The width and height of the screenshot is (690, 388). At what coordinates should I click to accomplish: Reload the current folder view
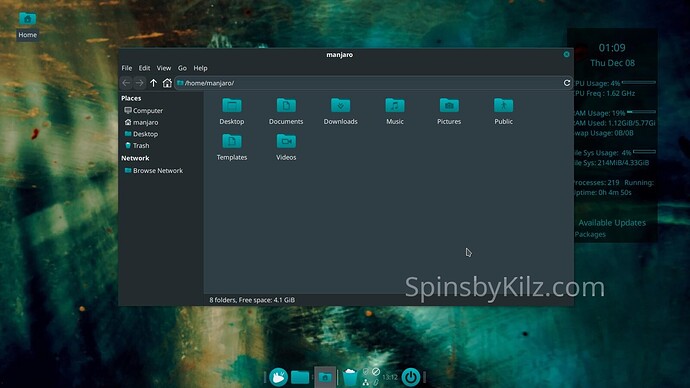pyautogui.click(x=567, y=83)
